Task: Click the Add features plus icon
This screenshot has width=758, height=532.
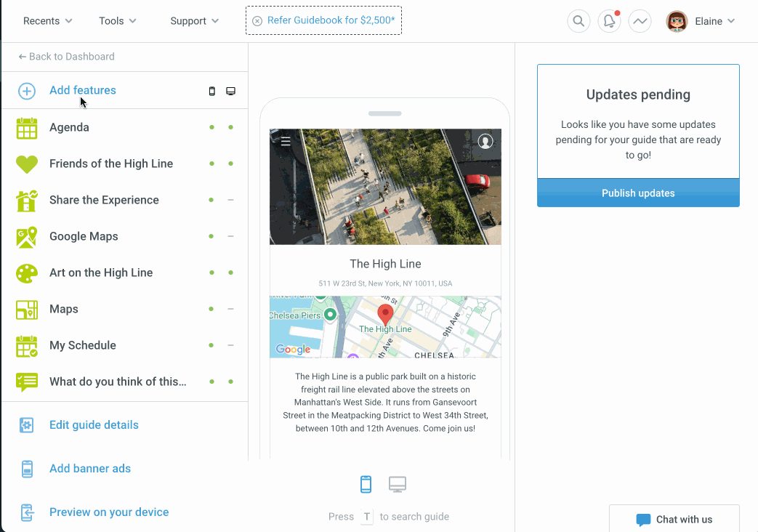Action: click(27, 91)
